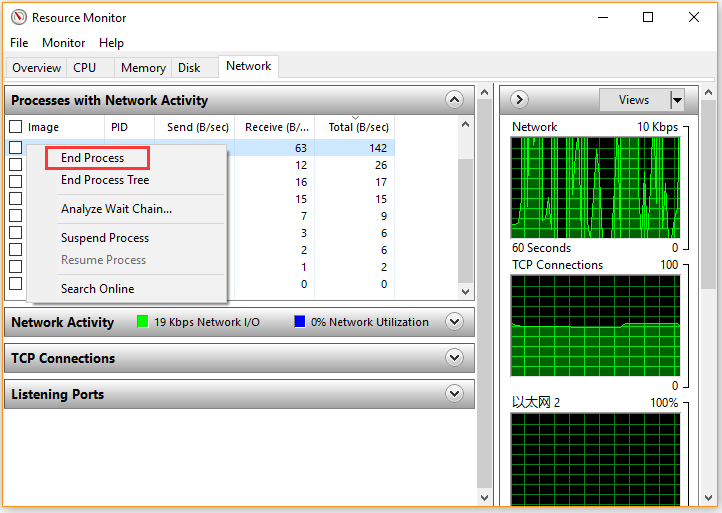Check the box for row with total 0
The width and height of the screenshot is (722, 513).
(16, 284)
